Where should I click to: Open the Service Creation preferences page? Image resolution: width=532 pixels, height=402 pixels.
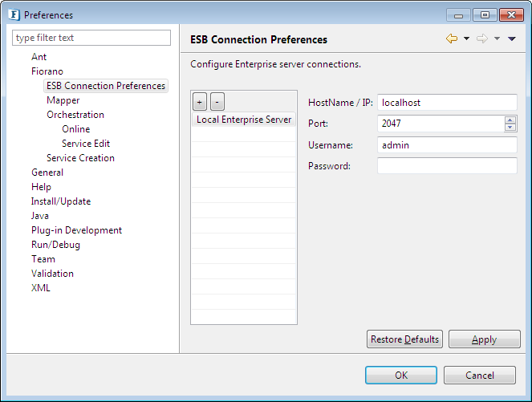click(x=80, y=158)
